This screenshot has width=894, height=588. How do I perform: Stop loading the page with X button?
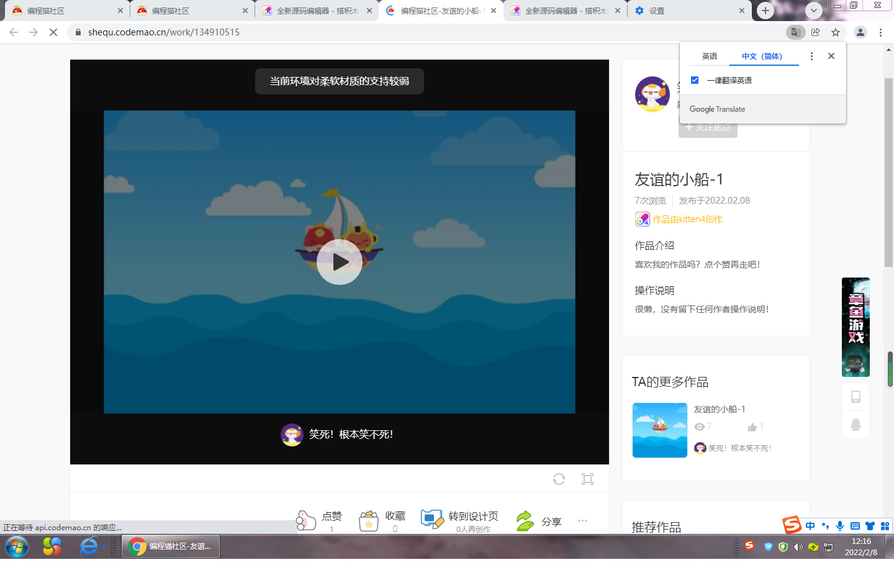point(53,32)
